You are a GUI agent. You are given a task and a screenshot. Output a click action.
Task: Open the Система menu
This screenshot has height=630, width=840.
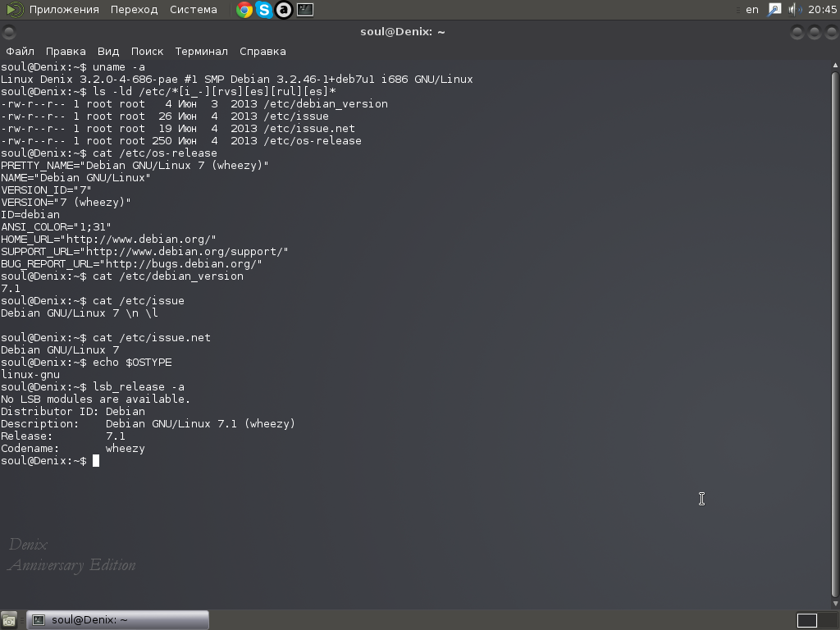point(194,10)
